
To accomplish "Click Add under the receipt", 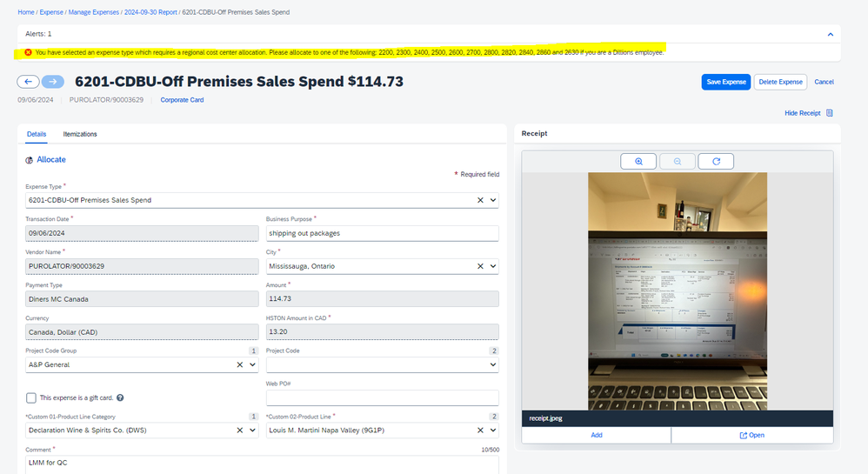I will [596, 435].
